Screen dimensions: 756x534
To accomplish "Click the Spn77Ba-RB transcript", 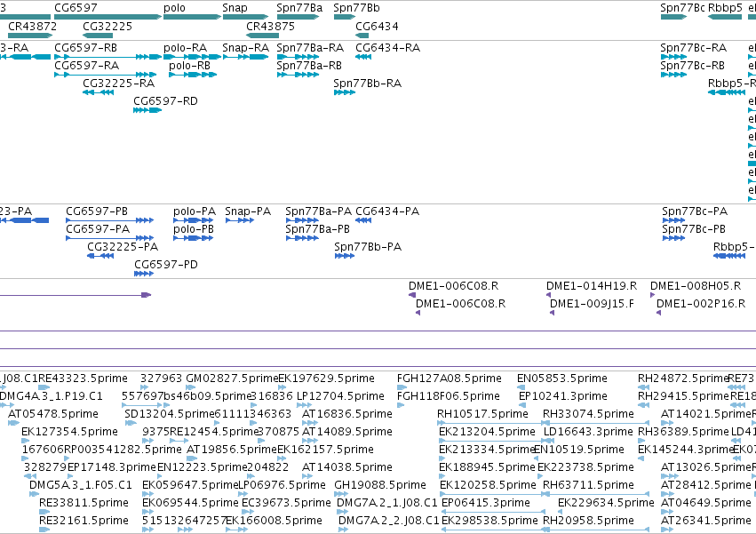I will [298, 75].
